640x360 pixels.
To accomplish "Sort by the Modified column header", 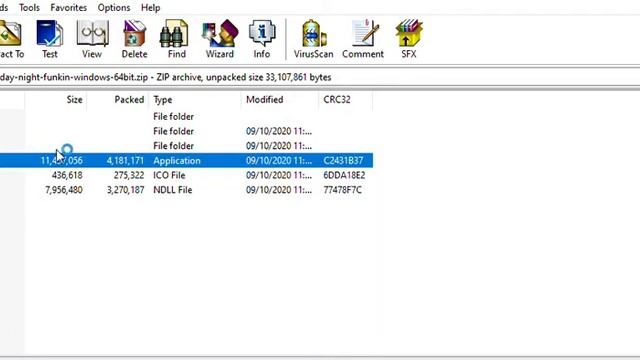I will (x=264, y=100).
